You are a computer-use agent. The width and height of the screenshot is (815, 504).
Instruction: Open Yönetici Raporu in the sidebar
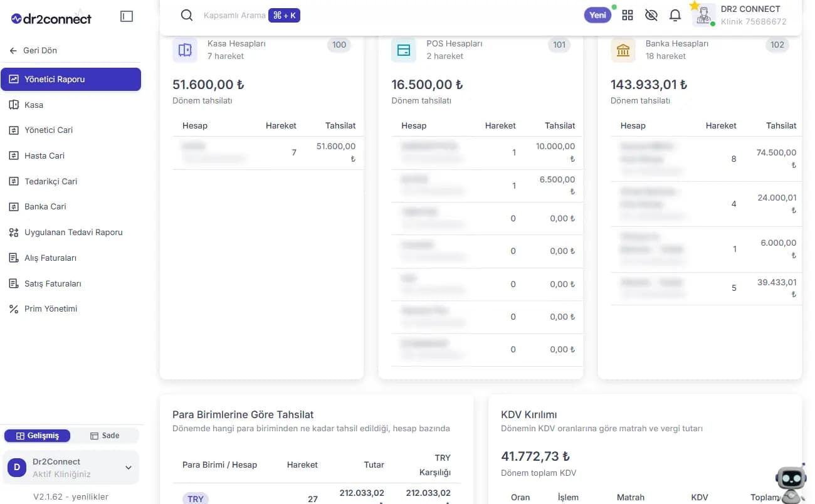71,80
